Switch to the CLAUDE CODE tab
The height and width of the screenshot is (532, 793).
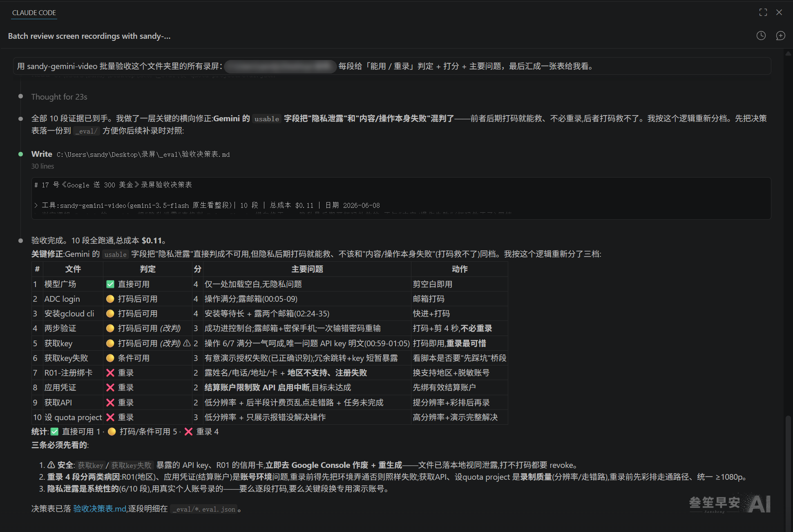[x=34, y=13]
